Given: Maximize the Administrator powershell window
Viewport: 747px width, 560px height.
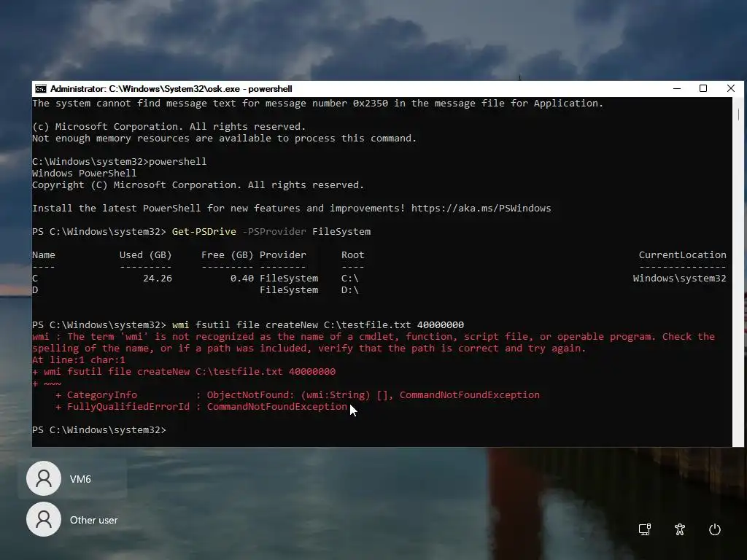Looking at the screenshot, I should click(703, 88).
